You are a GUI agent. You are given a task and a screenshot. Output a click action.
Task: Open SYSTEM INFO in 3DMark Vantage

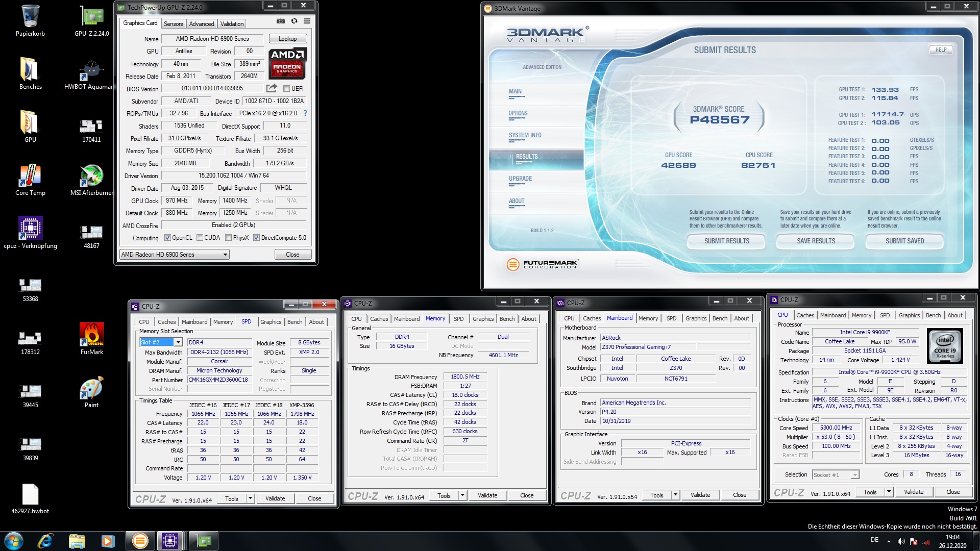tap(525, 135)
